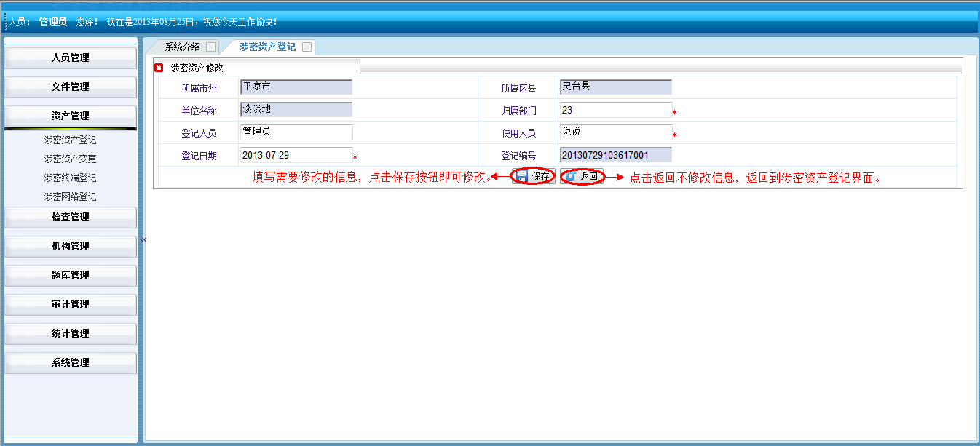Click the 所属市州 field showing 平凉市
The image size is (980, 446).
tap(296, 87)
